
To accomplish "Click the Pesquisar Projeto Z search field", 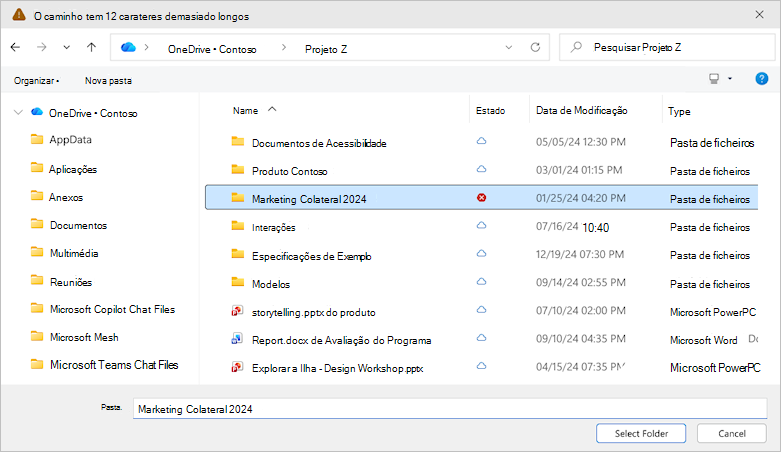I will (x=667, y=47).
